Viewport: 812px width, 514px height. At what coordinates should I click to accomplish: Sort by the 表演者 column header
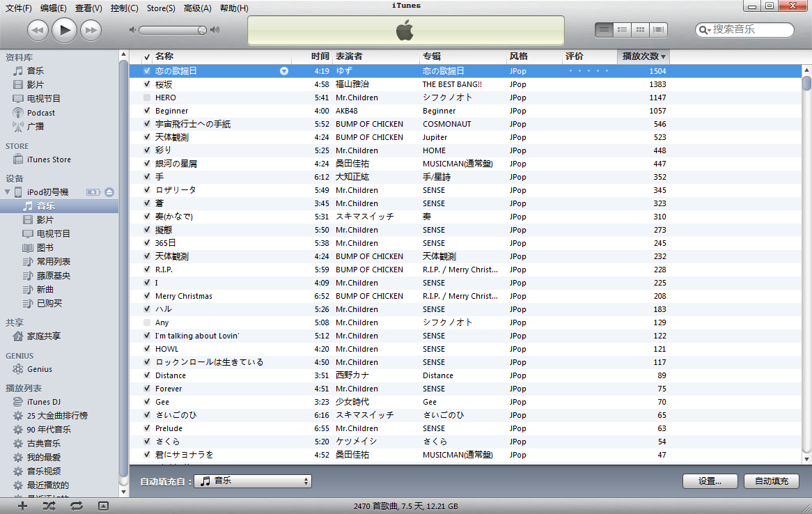click(375, 56)
